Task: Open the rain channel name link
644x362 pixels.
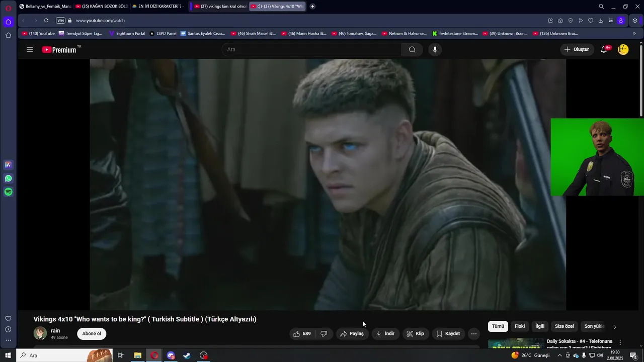Action: pos(55,331)
